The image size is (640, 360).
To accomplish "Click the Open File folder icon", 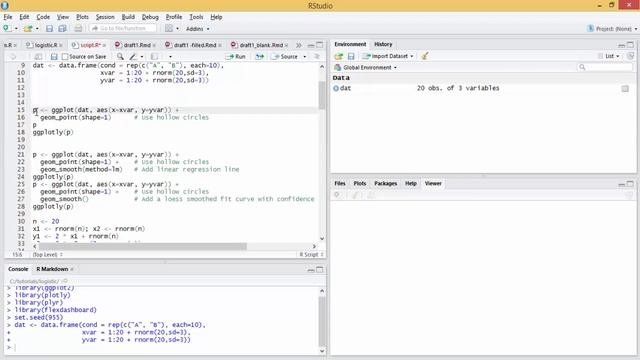I will click(27, 29).
